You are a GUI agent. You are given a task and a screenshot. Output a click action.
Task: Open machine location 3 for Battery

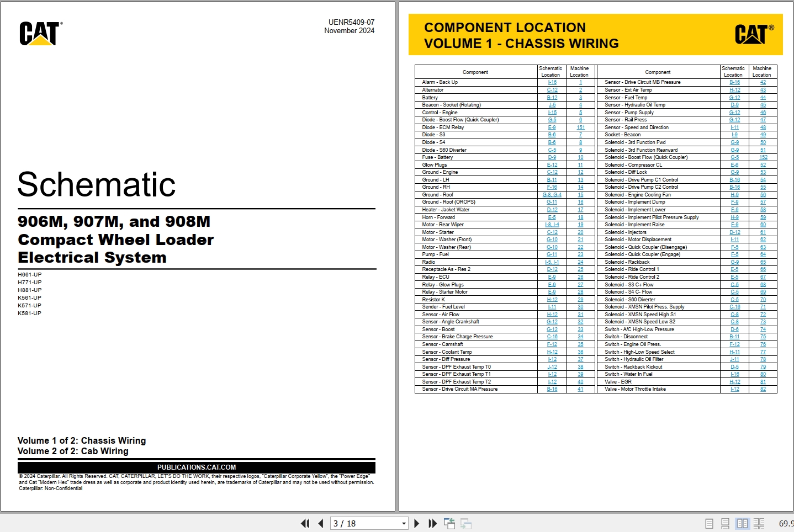click(580, 98)
